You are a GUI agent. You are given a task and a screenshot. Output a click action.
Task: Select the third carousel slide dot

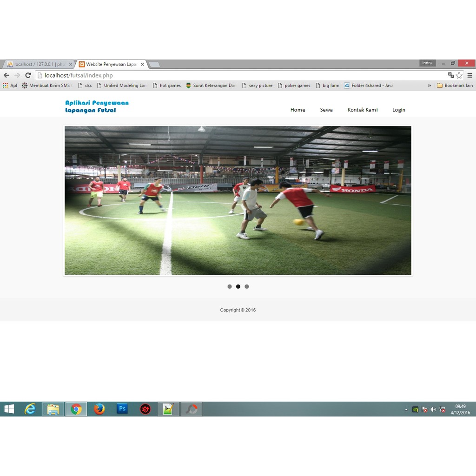pyautogui.click(x=246, y=286)
